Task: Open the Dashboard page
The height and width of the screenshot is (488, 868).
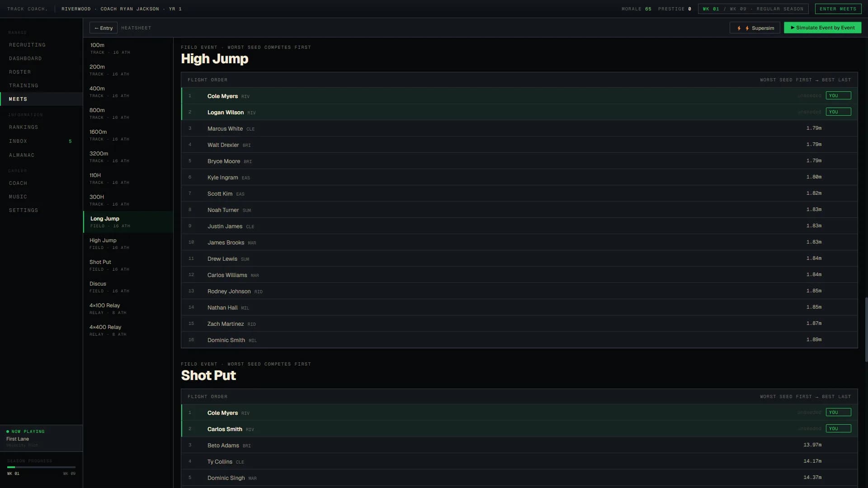Action: 41,59
